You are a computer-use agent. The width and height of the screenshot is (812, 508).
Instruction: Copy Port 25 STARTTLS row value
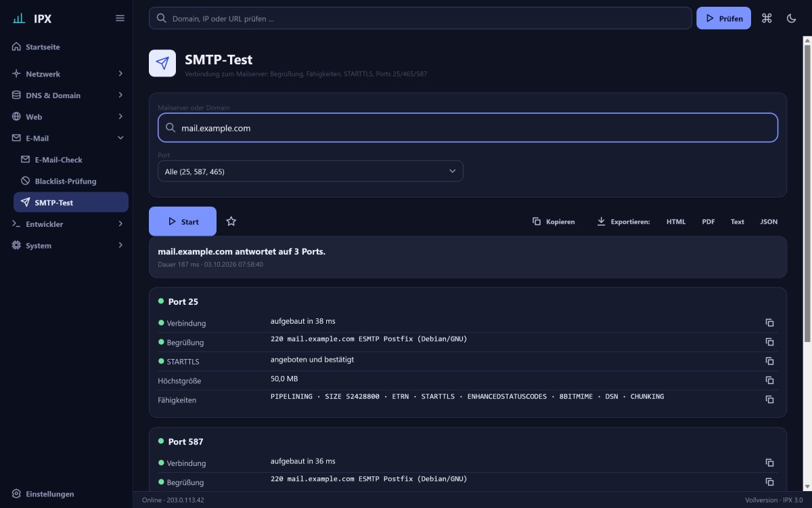tap(769, 361)
